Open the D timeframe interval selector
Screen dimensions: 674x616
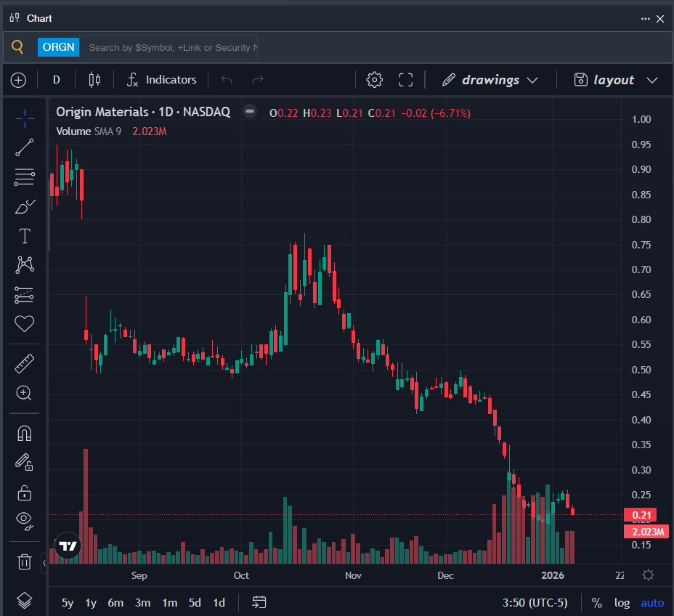57,80
